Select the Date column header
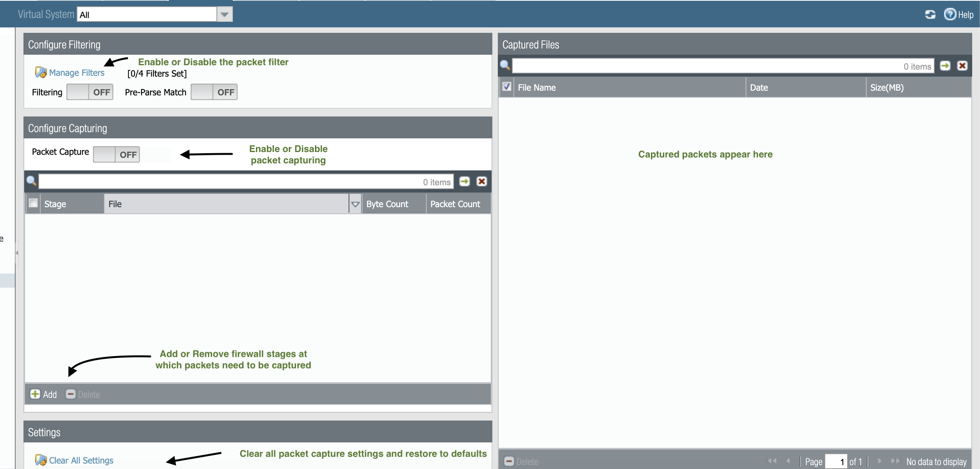Viewport: 980px width, 469px height. click(x=759, y=87)
